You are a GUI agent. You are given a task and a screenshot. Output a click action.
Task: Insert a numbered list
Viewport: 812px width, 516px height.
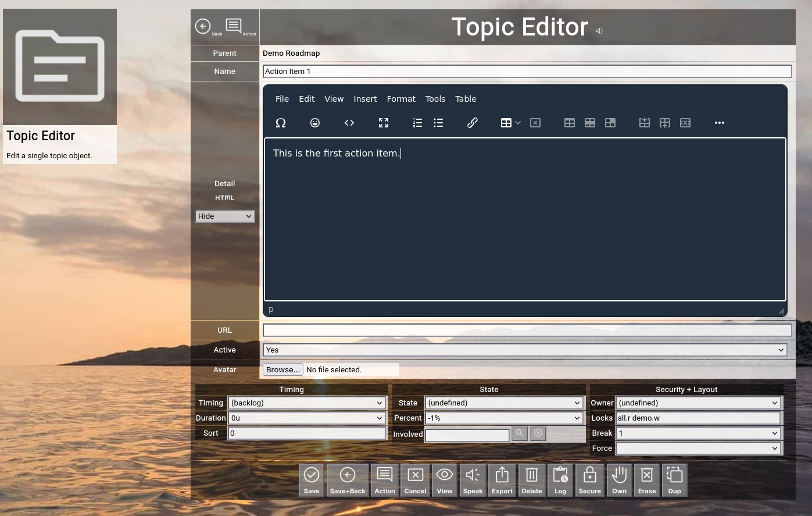tap(417, 123)
